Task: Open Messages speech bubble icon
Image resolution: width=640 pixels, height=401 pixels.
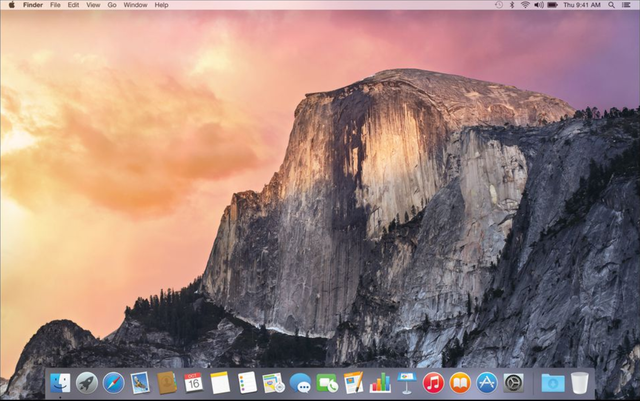Action: coord(300,384)
